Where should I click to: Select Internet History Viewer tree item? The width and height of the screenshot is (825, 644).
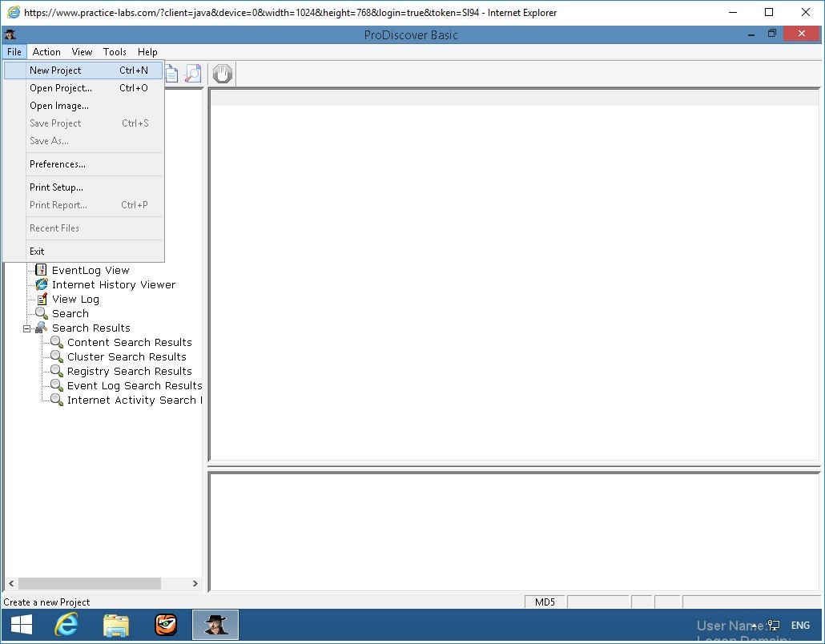[114, 284]
